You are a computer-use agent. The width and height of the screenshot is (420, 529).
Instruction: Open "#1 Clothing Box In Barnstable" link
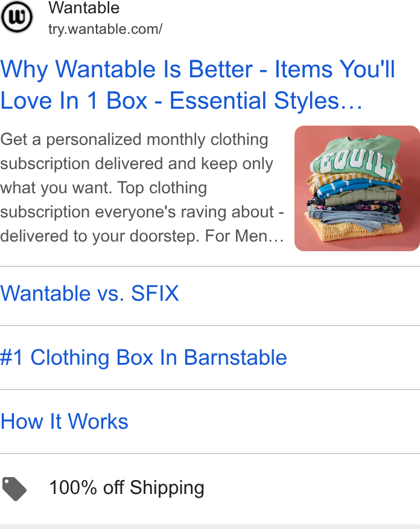(x=144, y=357)
